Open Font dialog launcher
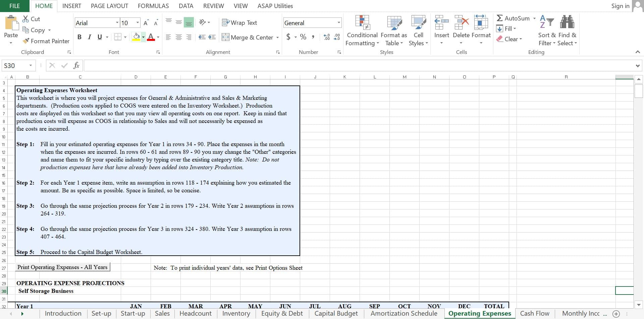Viewport: 644px width, 319px height. 158,52
